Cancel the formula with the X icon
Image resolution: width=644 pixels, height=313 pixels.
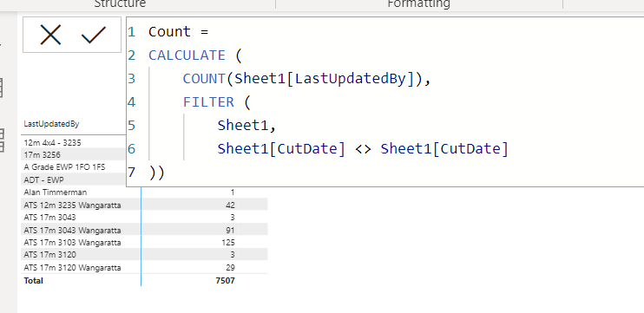tap(50, 35)
